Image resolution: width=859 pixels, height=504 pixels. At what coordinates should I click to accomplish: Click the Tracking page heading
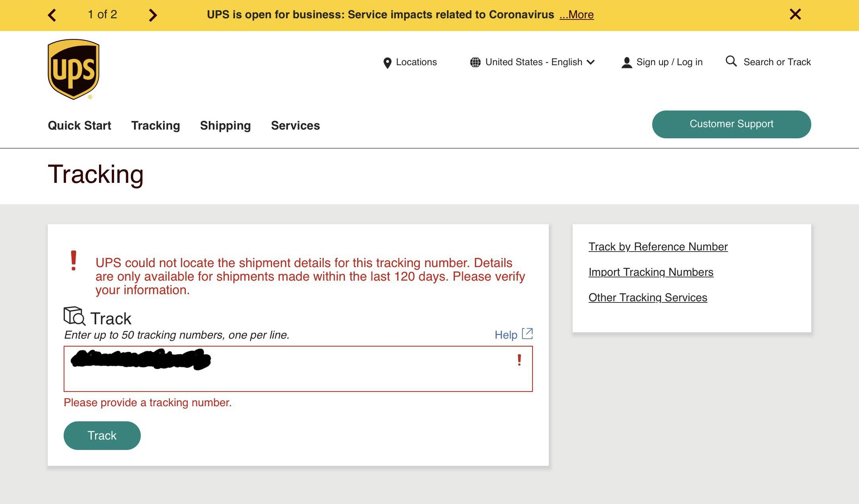pos(95,174)
